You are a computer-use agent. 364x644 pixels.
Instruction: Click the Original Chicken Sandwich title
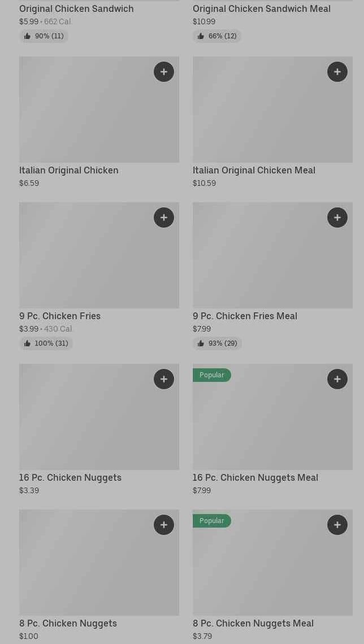click(76, 9)
